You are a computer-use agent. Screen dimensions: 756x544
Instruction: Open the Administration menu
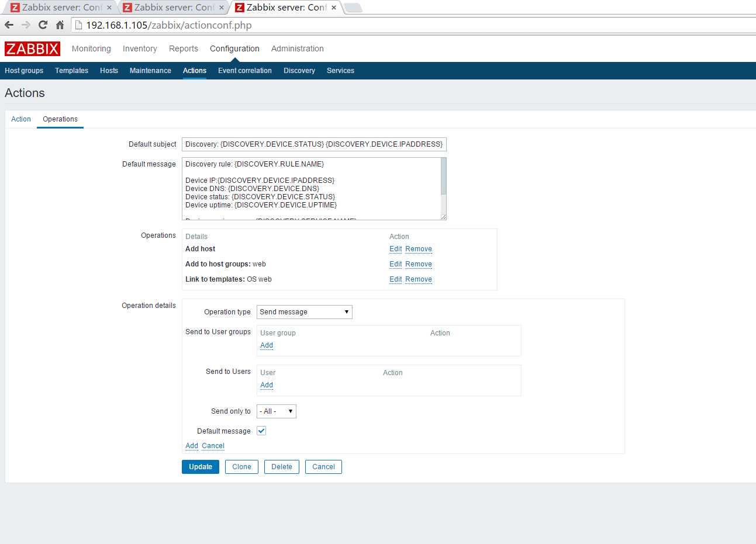point(297,48)
